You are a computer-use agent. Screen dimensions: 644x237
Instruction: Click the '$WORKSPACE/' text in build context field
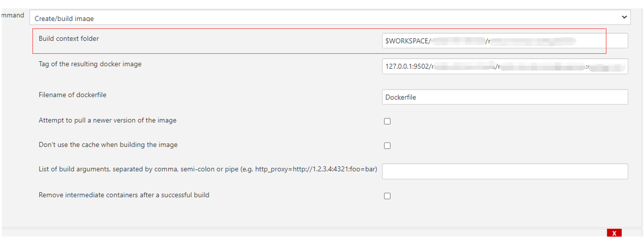click(407, 41)
